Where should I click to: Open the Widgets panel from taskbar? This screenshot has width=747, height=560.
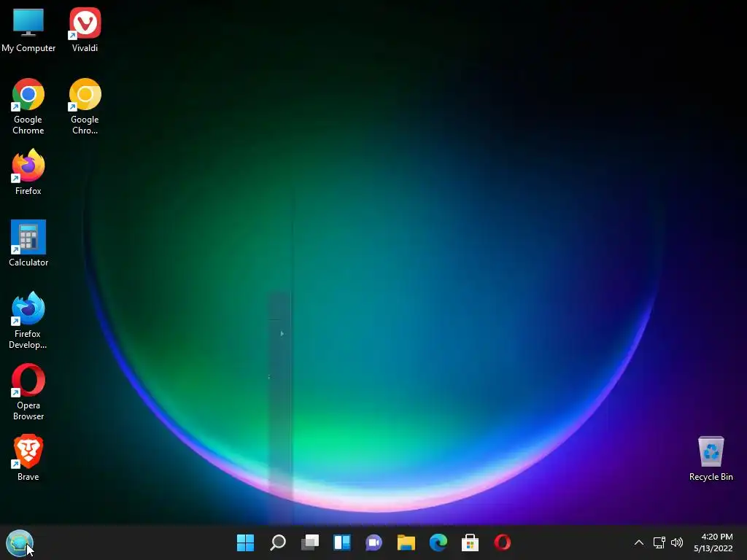pos(342,542)
